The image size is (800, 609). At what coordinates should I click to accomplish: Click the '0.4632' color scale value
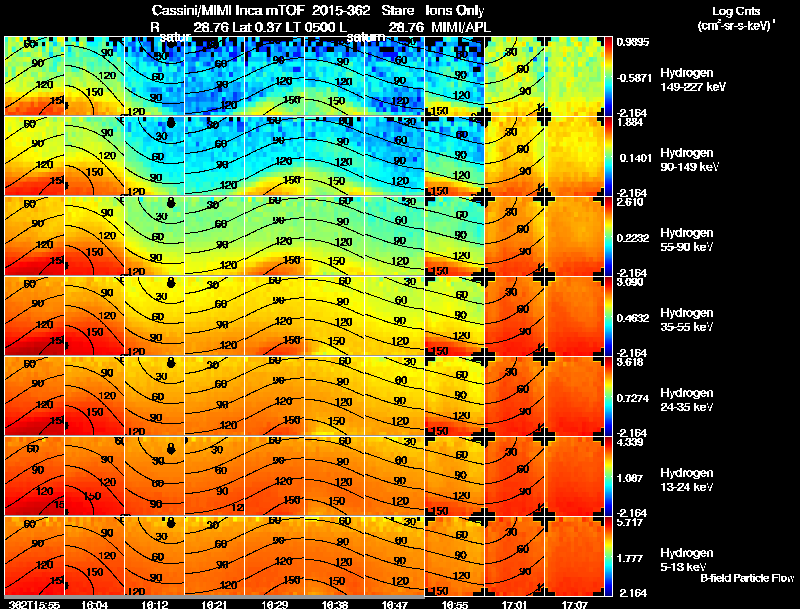click(x=633, y=318)
